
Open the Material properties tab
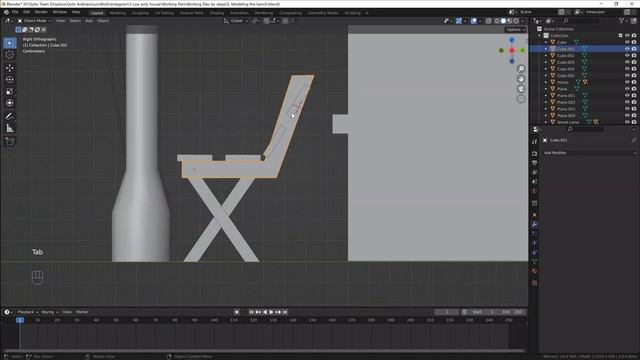pos(535,271)
